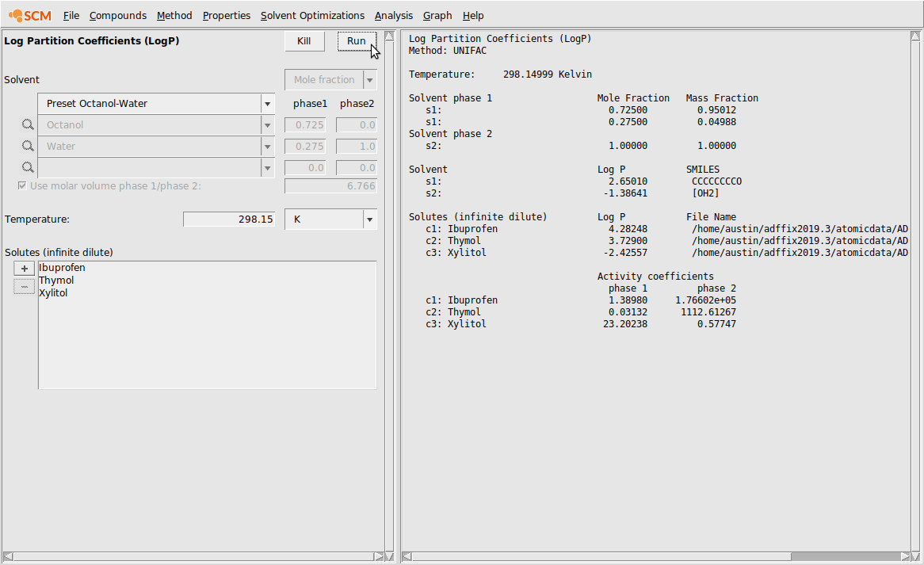
Task: Click the search icon beside Octanol
Action: (28, 125)
